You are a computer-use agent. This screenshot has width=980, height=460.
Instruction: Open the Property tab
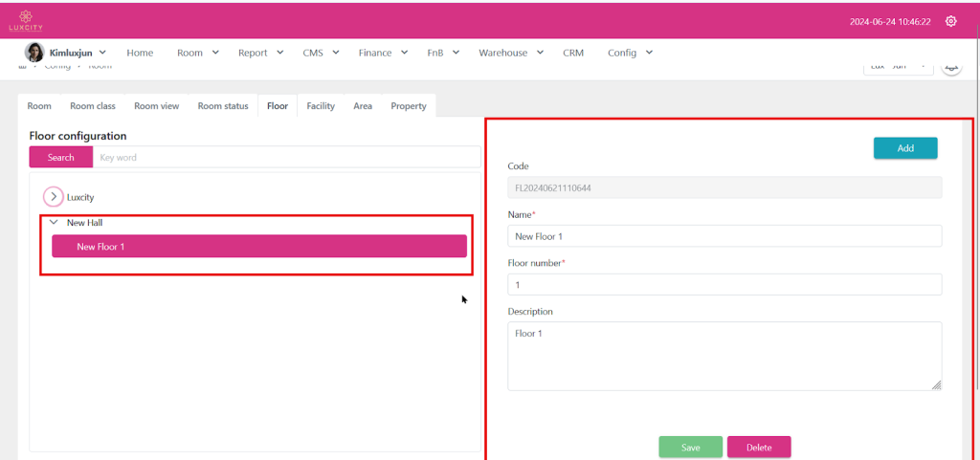409,106
